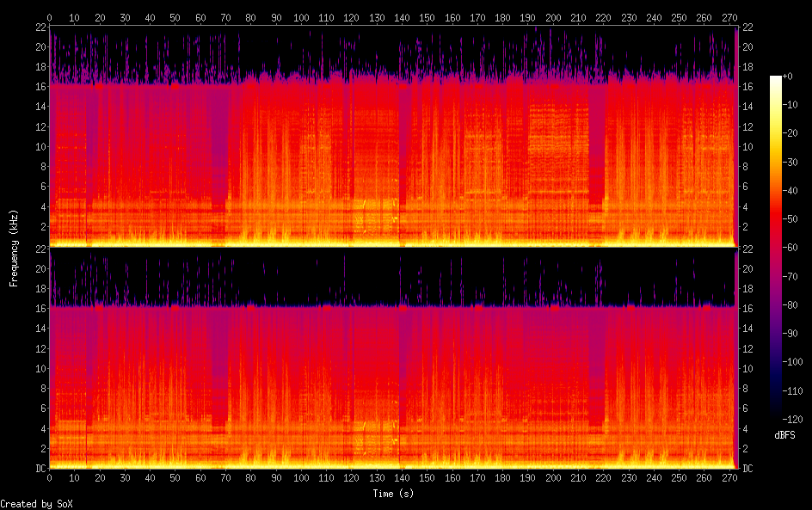Click the white top of the dBFS color scale
The width and height of the screenshot is (812, 510).
click(776, 78)
